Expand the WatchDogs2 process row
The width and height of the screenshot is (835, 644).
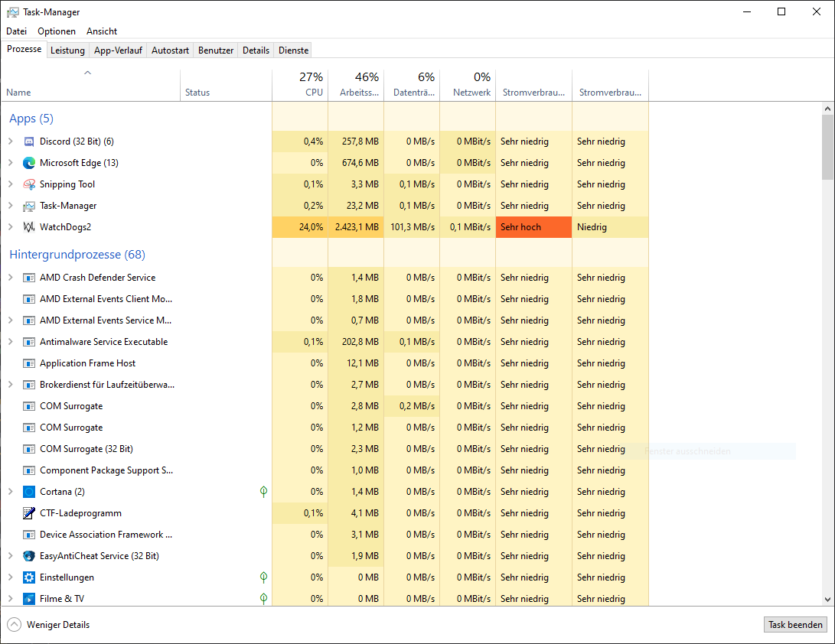point(11,226)
